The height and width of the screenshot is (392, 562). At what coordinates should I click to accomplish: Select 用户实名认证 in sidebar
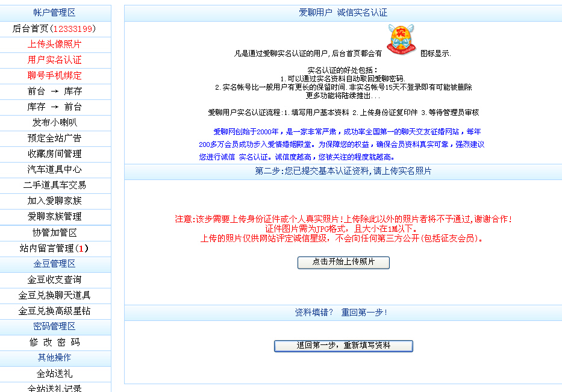pos(54,60)
